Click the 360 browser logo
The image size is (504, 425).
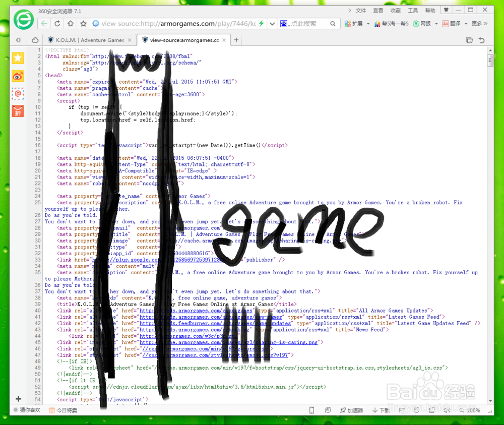(24, 20)
